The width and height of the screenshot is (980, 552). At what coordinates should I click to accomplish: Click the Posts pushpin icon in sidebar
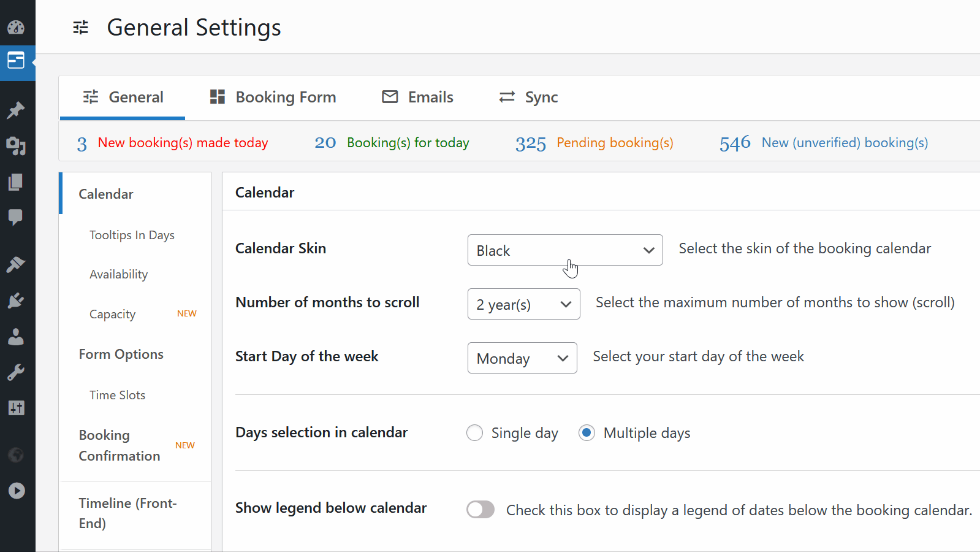click(16, 110)
